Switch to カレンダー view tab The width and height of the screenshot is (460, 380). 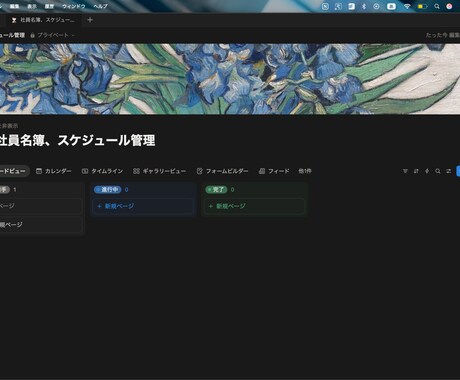coord(54,171)
